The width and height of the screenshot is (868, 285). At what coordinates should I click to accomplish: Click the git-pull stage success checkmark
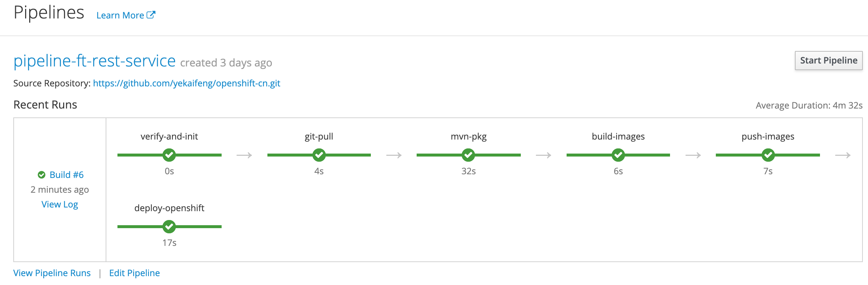point(319,155)
